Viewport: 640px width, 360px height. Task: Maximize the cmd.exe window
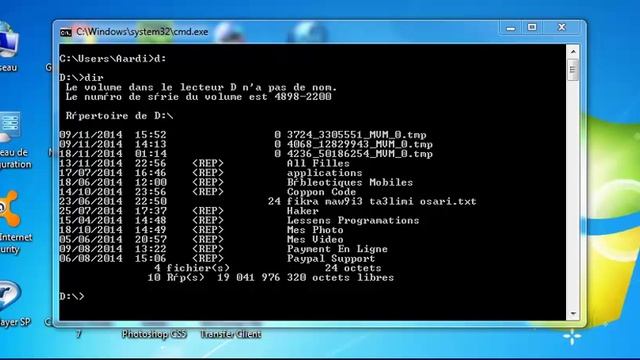pos(532,27)
